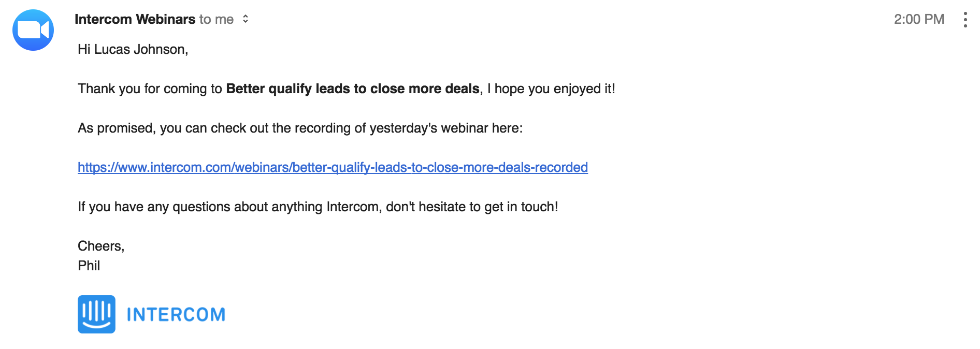The image size is (980, 349).
Task: Click the sender name Intercom Webinars
Action: pos(135,19)
